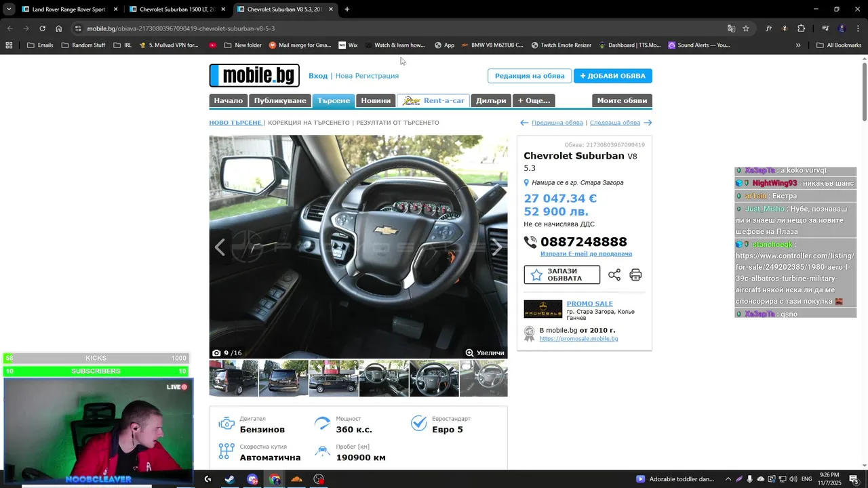Click the share listing icon

point(614,274)
